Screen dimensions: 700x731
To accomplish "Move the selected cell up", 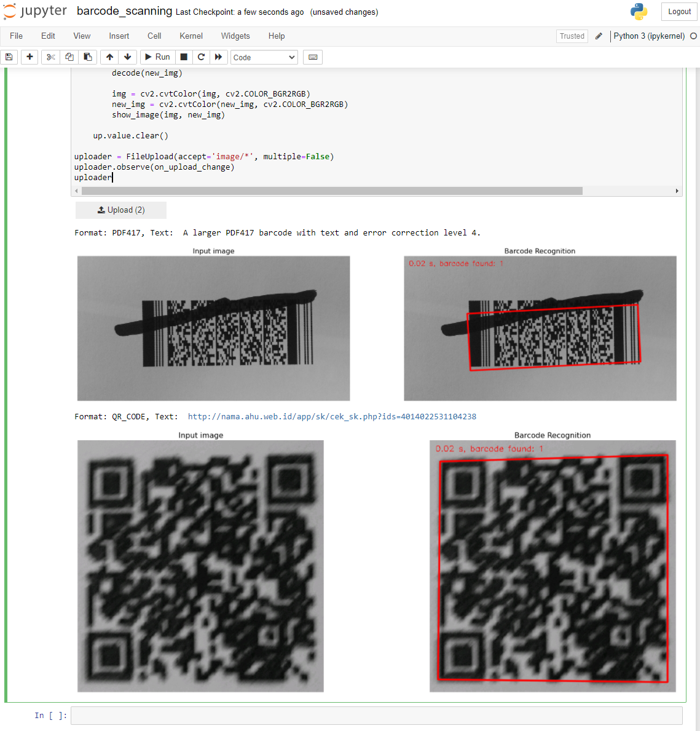I will 109,57.
